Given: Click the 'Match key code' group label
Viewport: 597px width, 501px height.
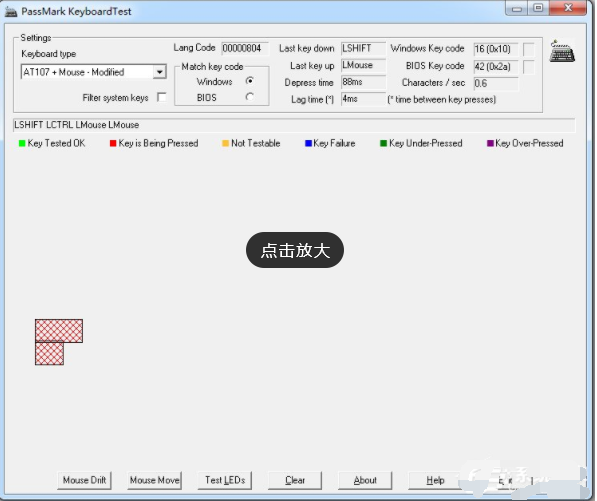Looking at the screenshot, I should coord(212,67).
